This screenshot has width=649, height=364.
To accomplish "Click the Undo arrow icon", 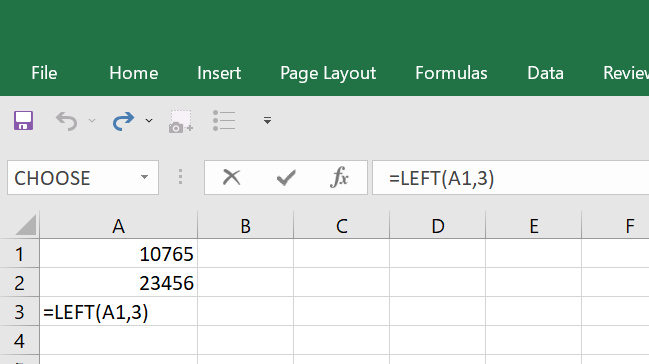I will click(x=67, y=121).
